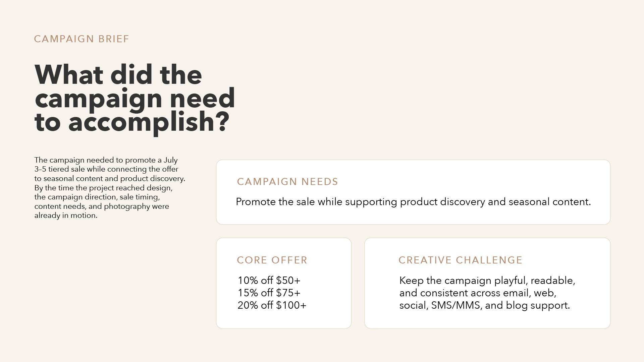Viewport: 644px width, 362px height.
Task: Click the '20% off $100+' offer line
Action: click(272, 305)
